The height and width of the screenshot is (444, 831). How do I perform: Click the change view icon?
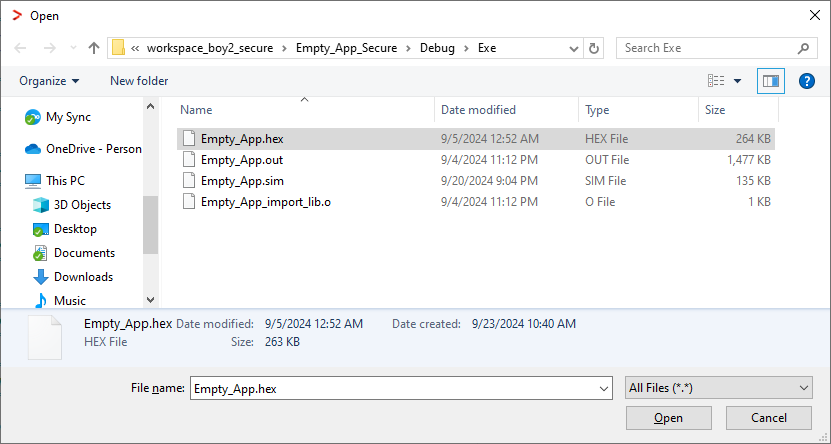[x=716, y=81]
